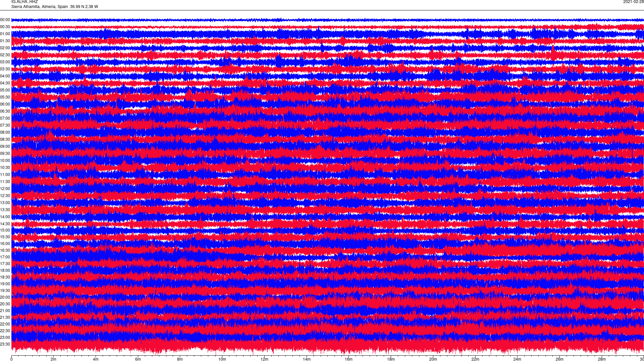Select the 18:00 trace label
644x362 pixels.
(5, 271)
